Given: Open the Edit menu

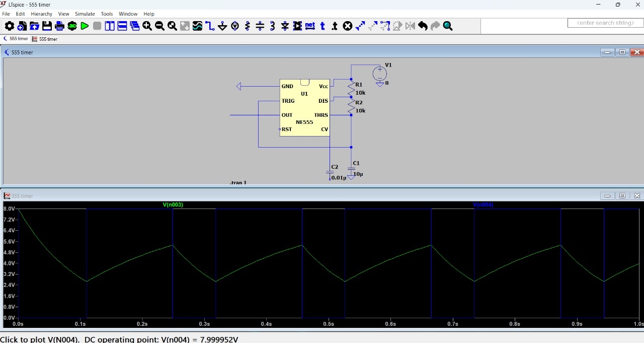Looking at the screenshot, I should click(x=20, y=14).
